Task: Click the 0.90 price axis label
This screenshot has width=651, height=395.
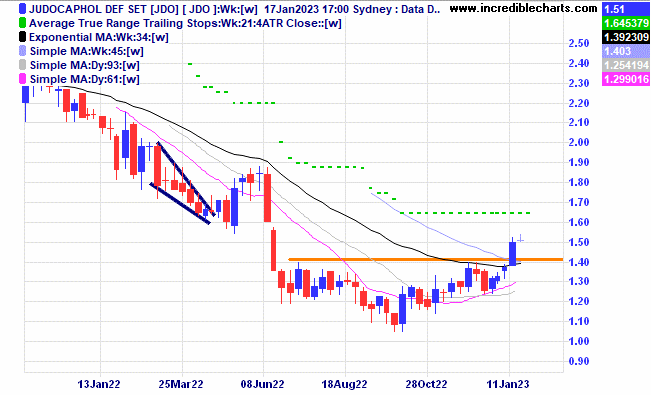Action: pos(578,361)
